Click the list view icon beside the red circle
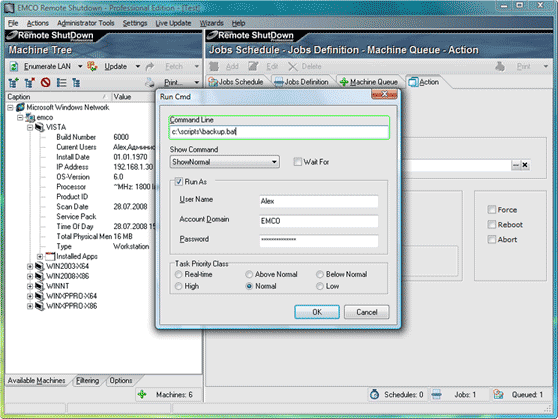Image resolution: width=558 pixels, height=419 pixels. [61, 83]
